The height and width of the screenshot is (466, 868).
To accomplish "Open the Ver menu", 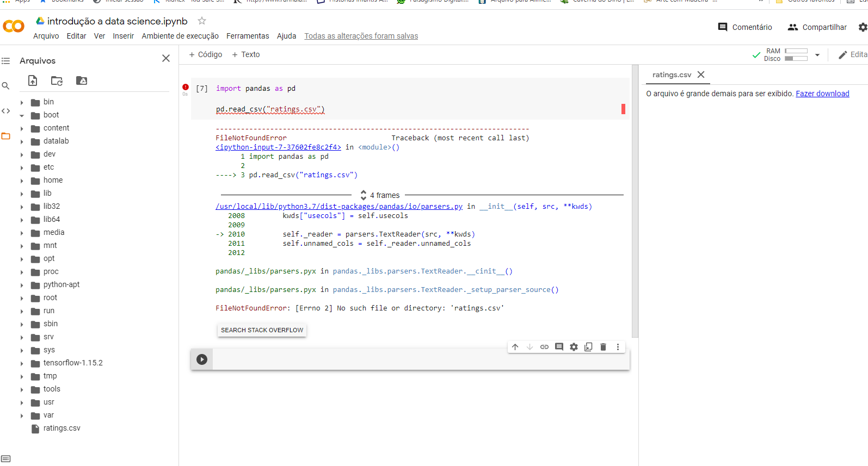I will (x=100, y=36).
